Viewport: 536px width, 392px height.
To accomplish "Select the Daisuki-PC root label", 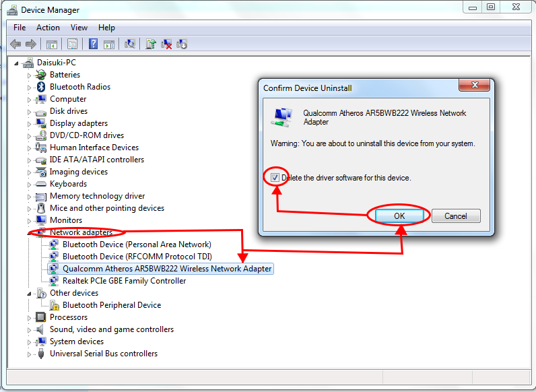I will (57, 63).
